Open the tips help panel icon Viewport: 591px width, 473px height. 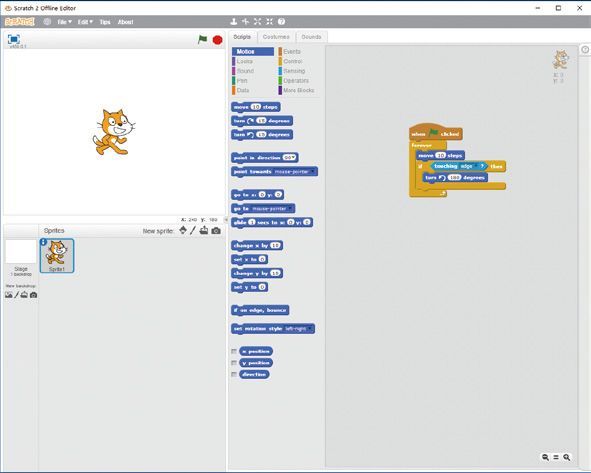click(585, 49)
